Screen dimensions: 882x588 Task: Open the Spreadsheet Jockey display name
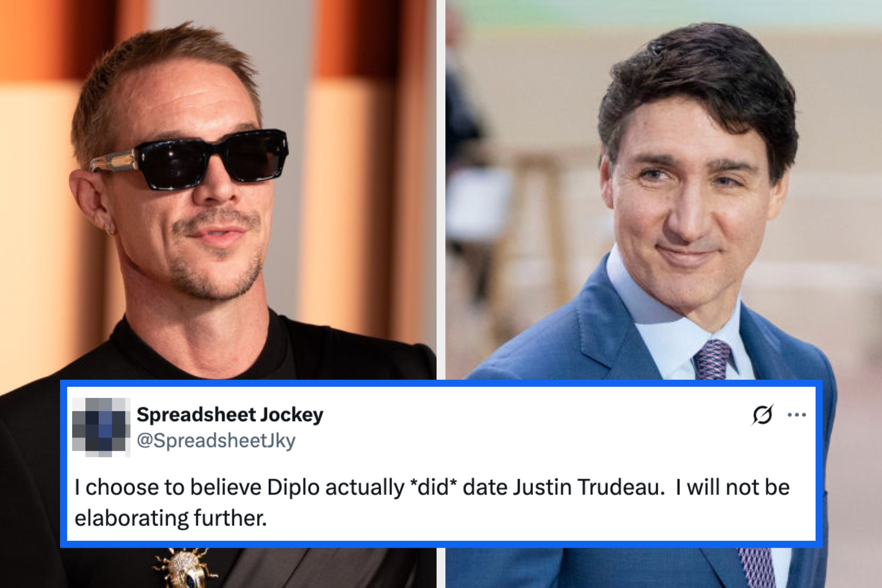(230, 415)
